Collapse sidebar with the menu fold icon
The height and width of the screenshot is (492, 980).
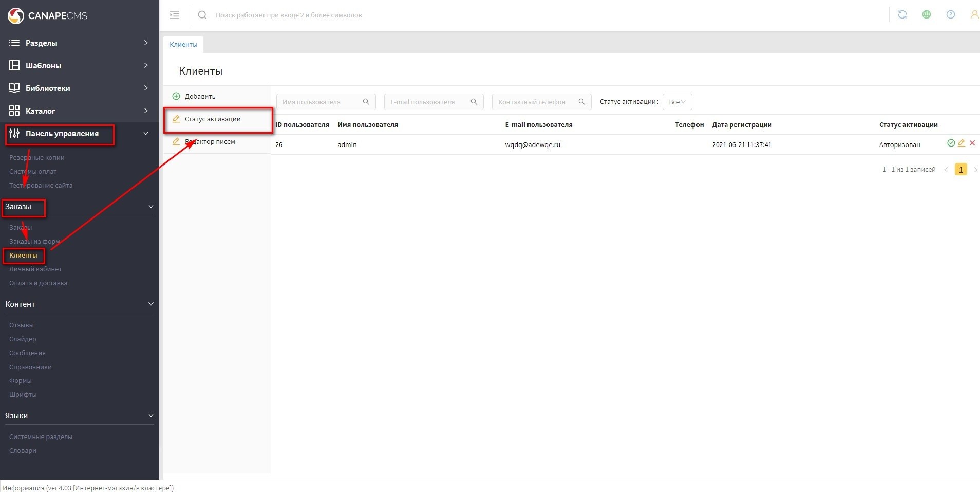tap(175, 15)
